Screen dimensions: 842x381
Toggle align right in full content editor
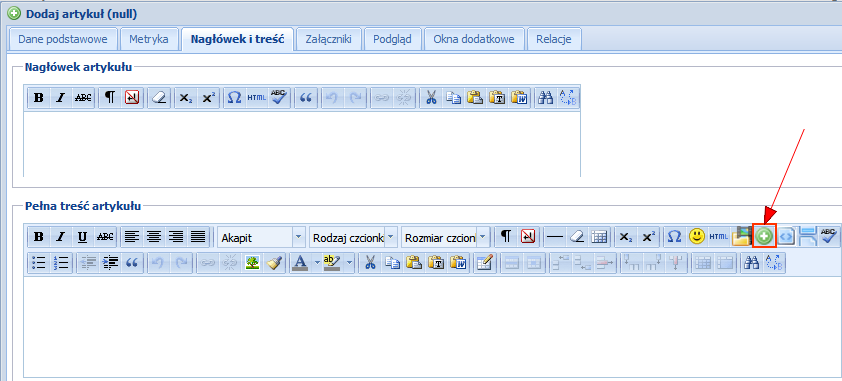click(x=176, y=237)
